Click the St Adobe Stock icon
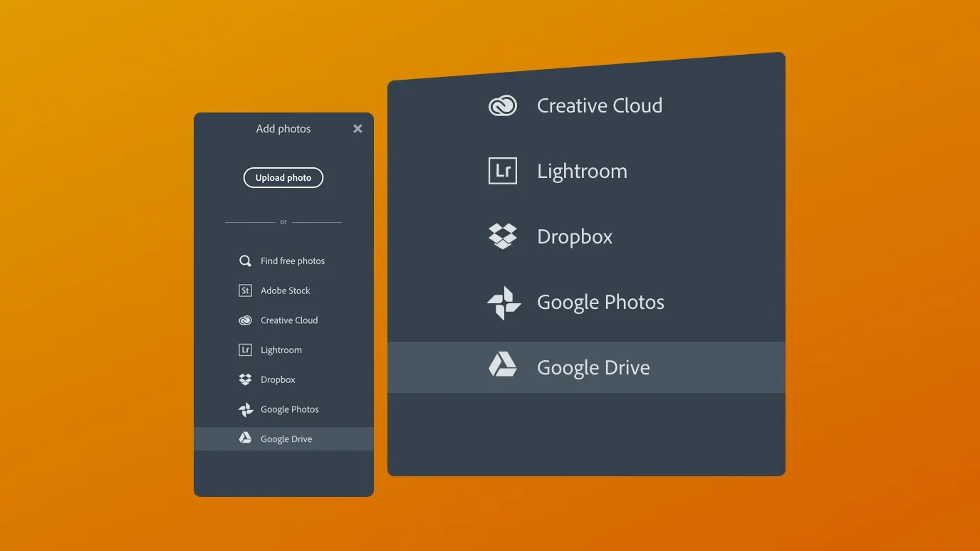This screenshot has width=980, height=551. pyautogui.click(x=245, y=290)
